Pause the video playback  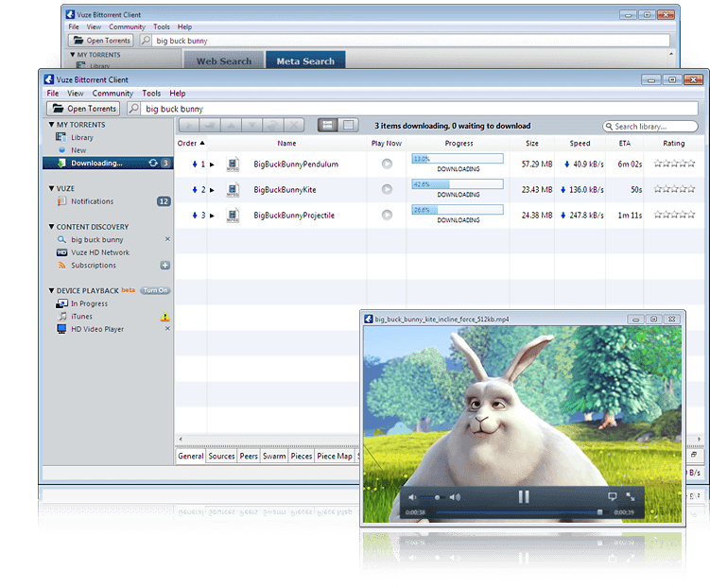(x=524, y=497)
